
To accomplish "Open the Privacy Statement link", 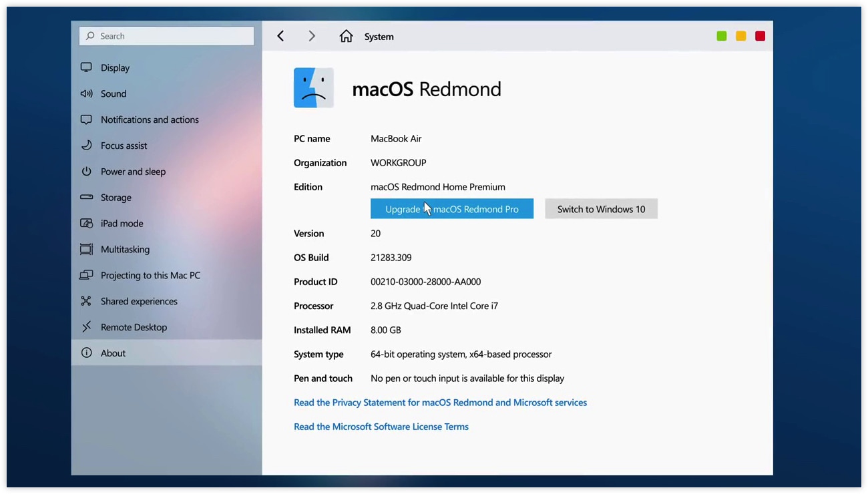I will (x=441, y=403).
